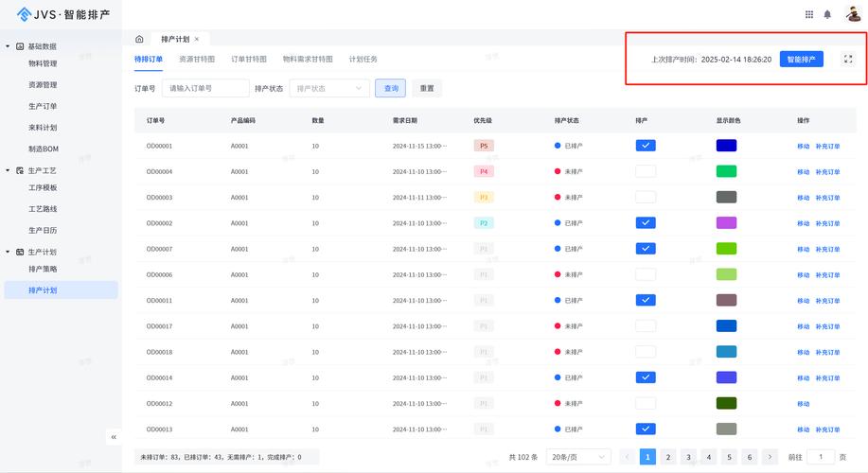The width and height of the screenshot is (868, 473).
Task: Click the 查询 search button
Action: point(390,88)
